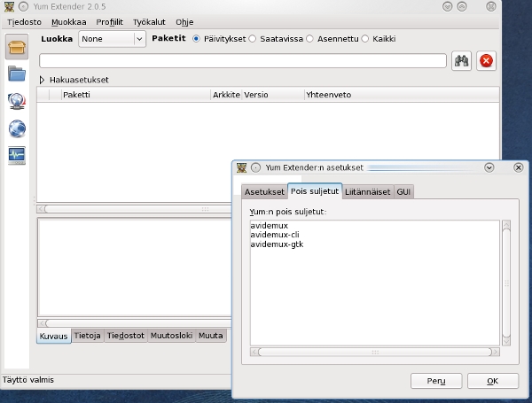Click the OK button
Screen dimensions: 532x403
pyautogui.click(x=493, y=381)
